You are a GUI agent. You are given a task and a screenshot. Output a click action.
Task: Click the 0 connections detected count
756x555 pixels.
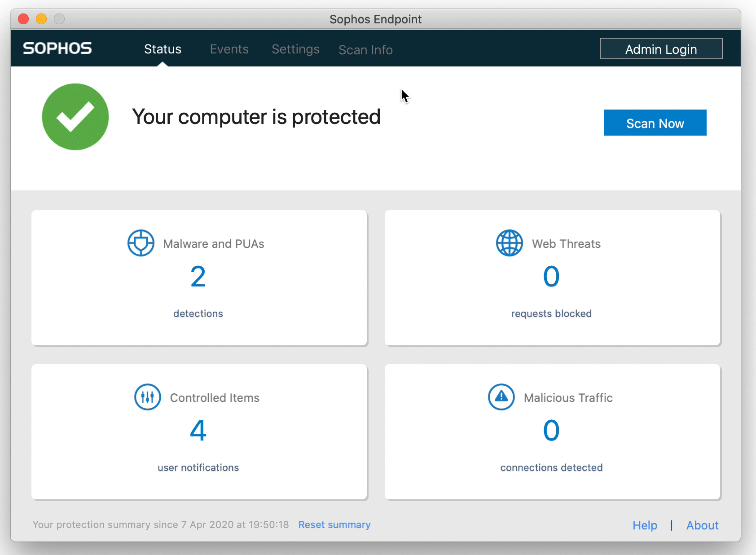(x=551, y=430)
